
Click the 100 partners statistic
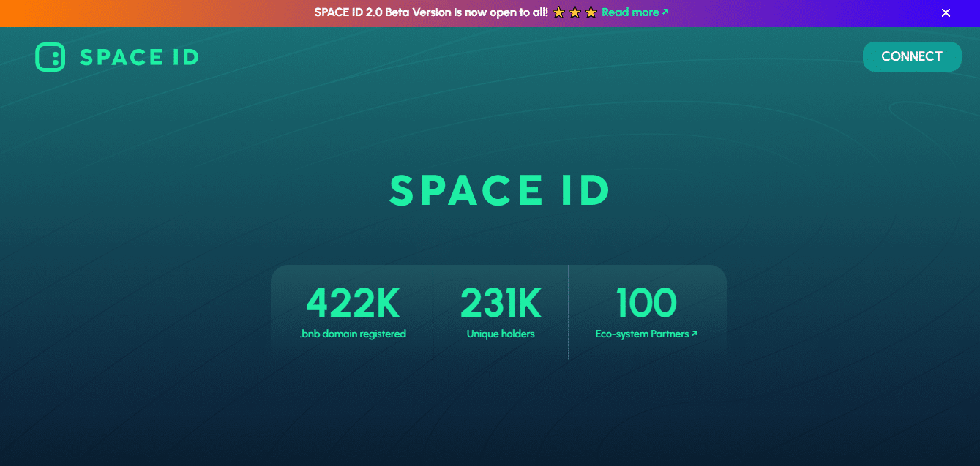pyautogui.click(x=647, y=302)
